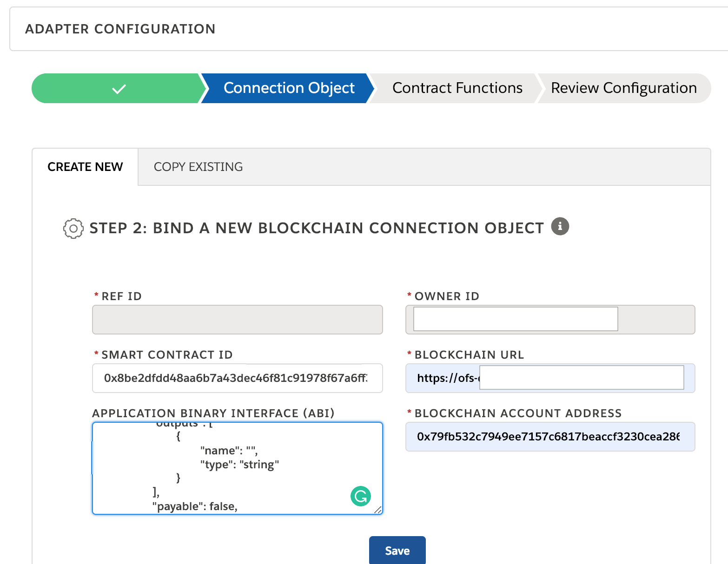
Task: Select the Review Configuration wizard step
Action: click(623, 88)
